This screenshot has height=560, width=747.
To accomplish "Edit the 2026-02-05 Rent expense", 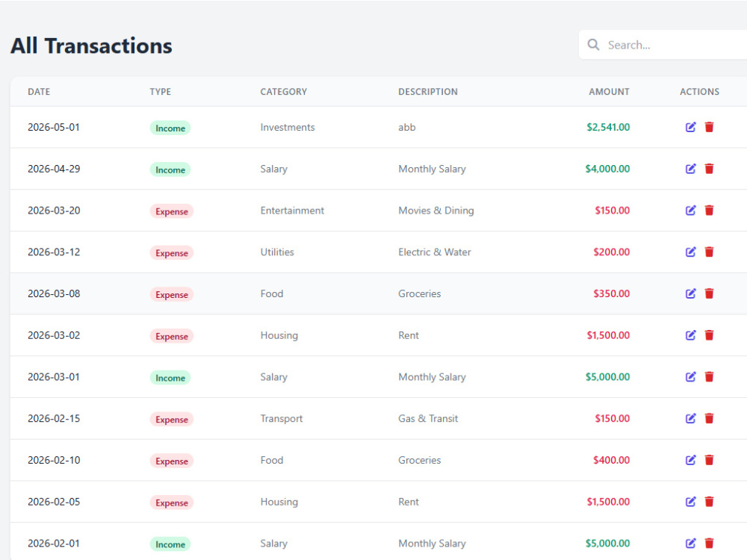I will [x=690, y=502].
